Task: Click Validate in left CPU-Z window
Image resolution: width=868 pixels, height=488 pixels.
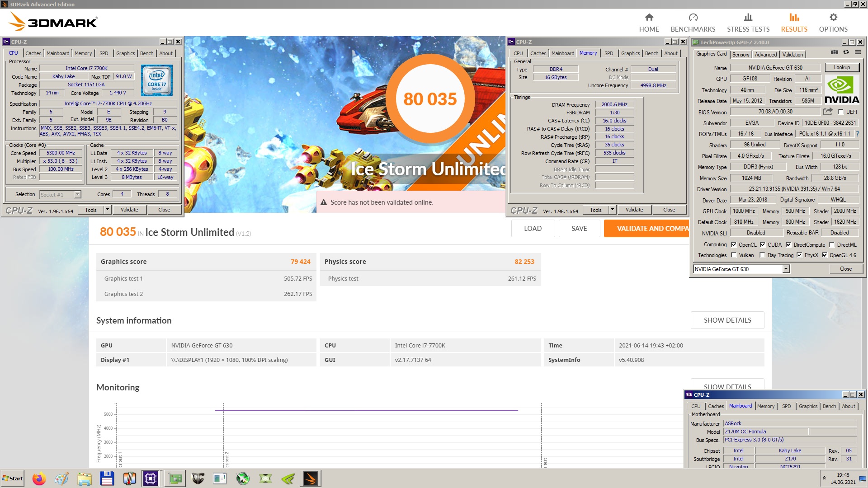Action: [129, 210]
